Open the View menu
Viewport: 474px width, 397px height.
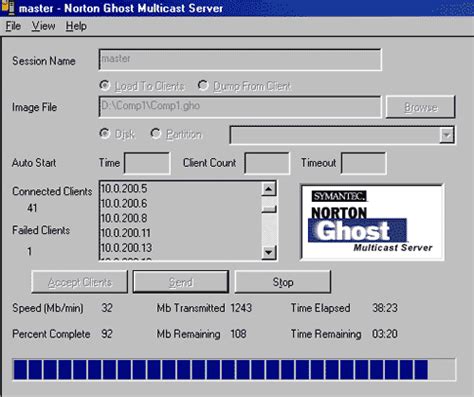43,26
